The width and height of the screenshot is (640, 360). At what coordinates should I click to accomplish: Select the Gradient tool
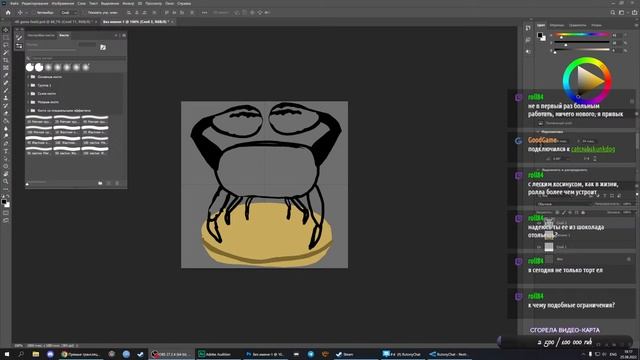click(6, 121)
